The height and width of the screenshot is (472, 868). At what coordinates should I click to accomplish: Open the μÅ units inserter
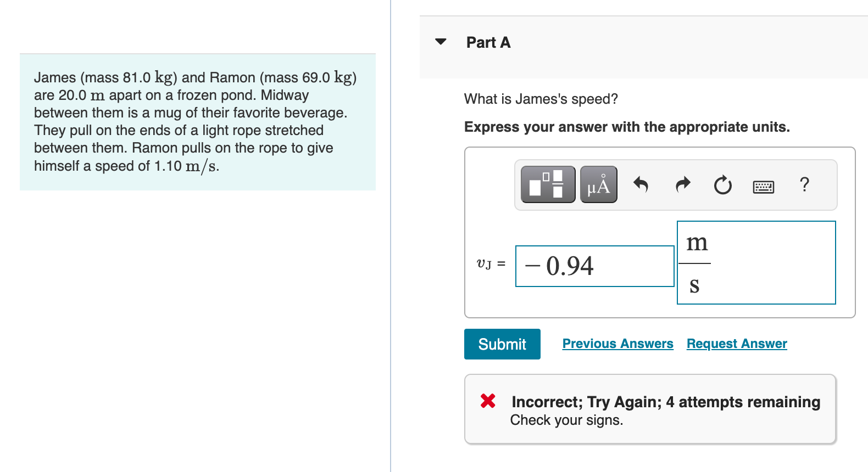pos(598,184)
